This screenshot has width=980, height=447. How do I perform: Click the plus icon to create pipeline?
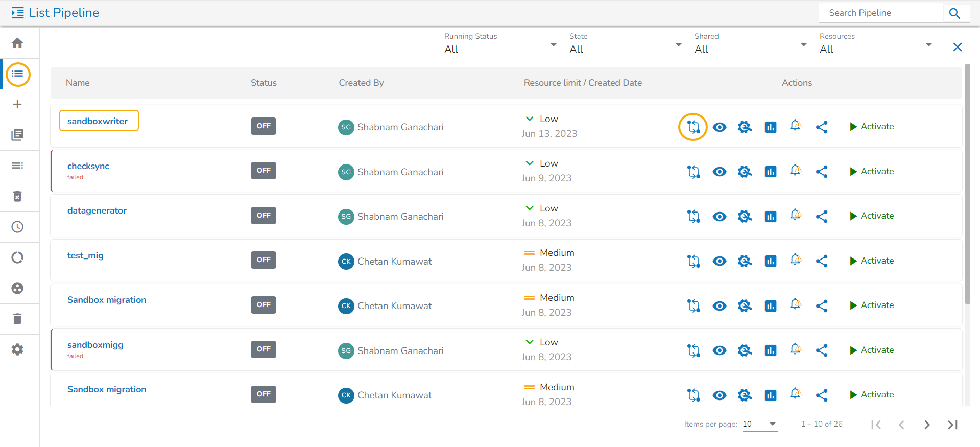pos(17,104)
